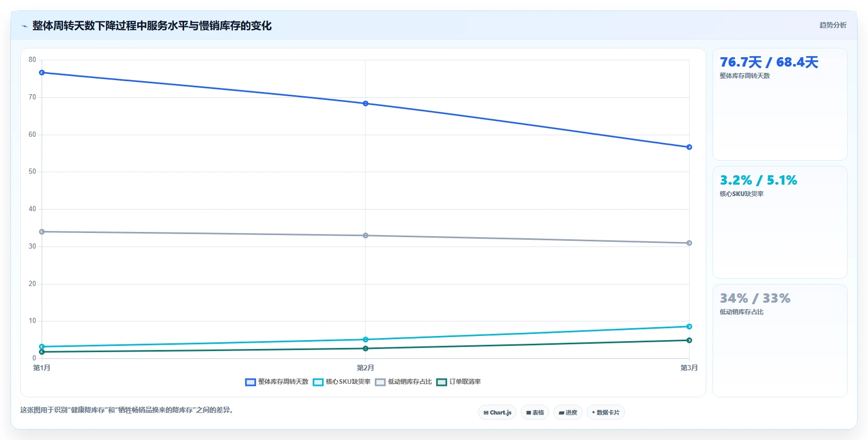Toggle 核心SKU缺货率 legend swatch
The width and height of the screenshot is (868, 440).
[x=318, y=382]
